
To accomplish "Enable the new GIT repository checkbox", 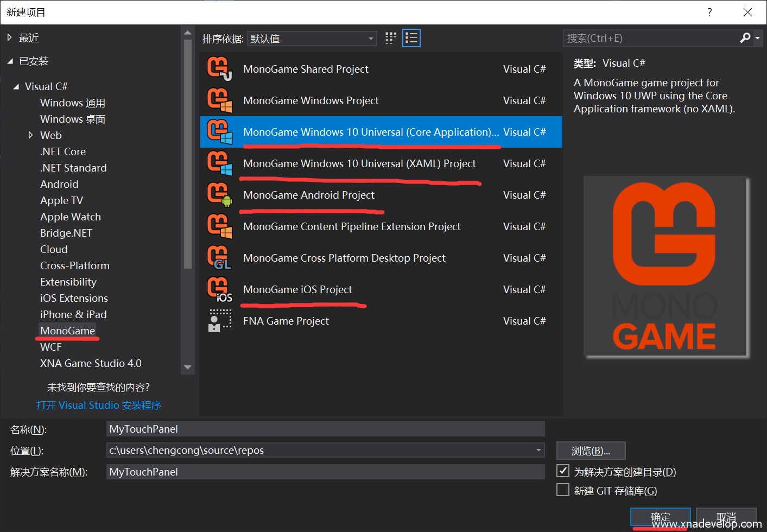I will tap(563, 490).
